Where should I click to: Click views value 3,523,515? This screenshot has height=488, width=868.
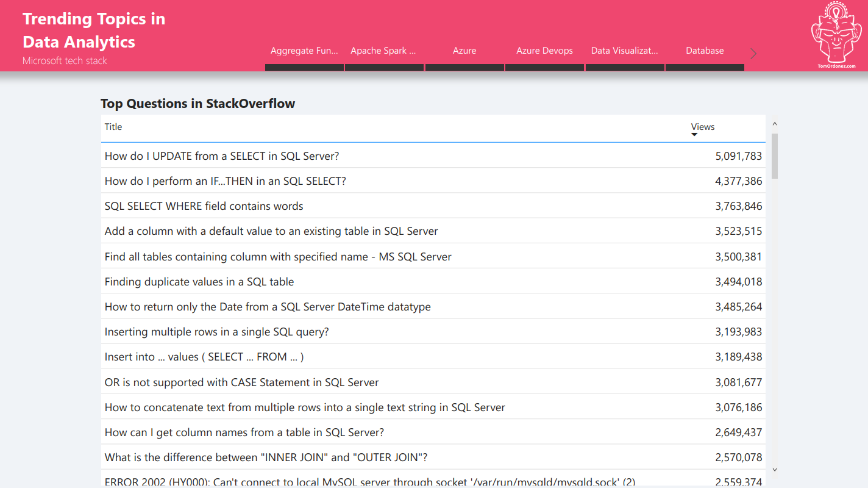pos(739,231)
